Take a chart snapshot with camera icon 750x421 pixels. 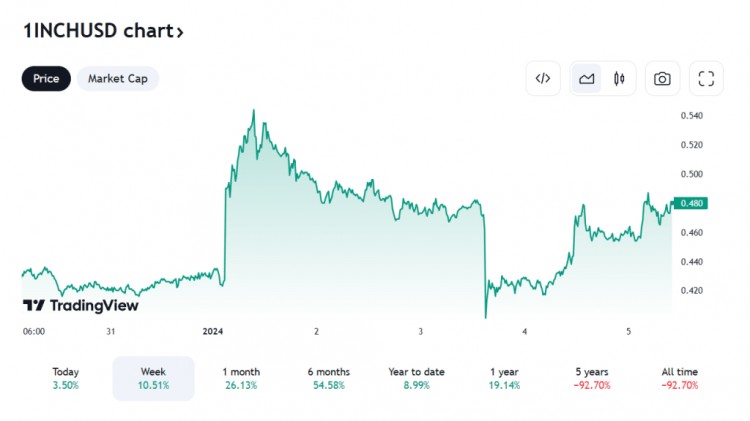662,78
